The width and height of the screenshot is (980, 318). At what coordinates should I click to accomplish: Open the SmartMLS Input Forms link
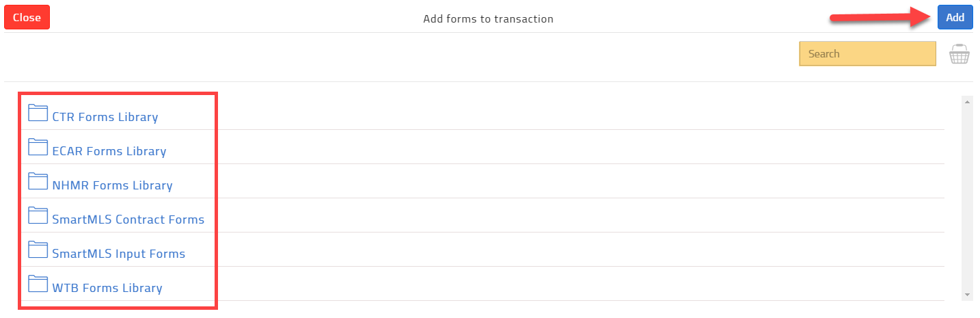click(119, 254)
